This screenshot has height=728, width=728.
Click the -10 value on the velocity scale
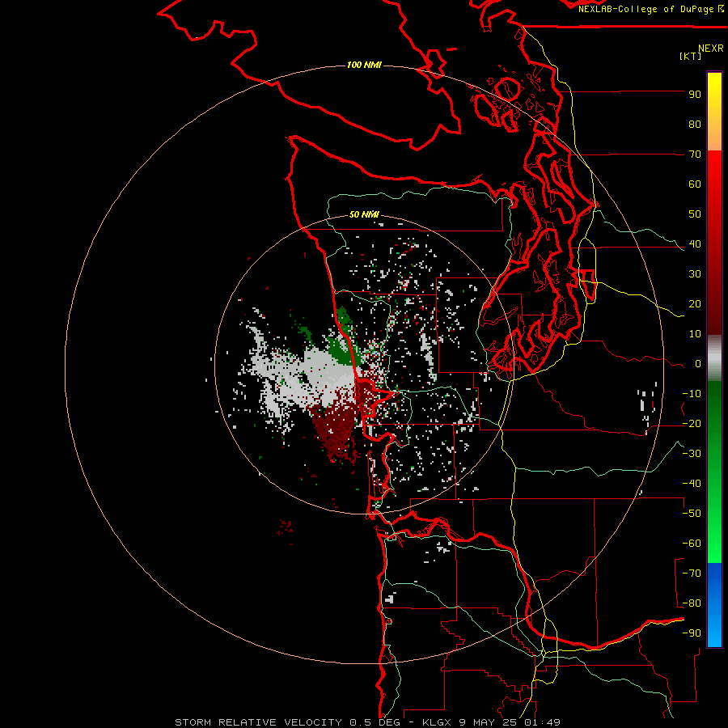tap(692, 394)
